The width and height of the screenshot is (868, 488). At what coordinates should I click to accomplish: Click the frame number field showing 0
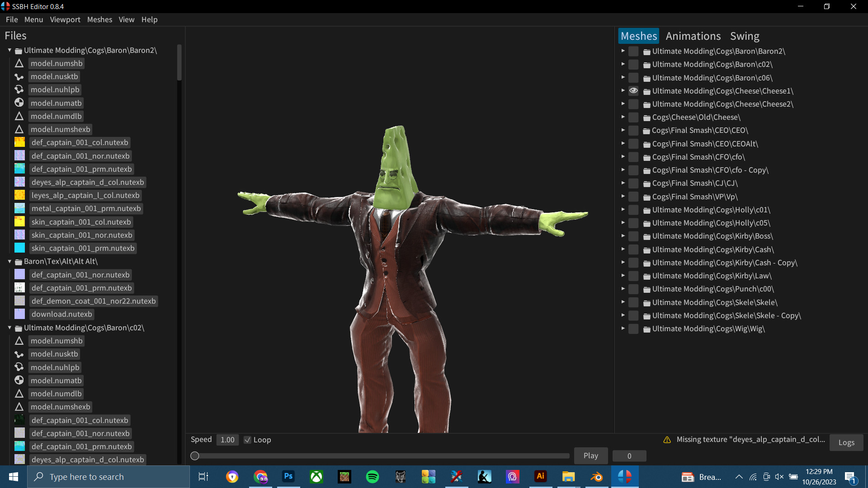click(x=629, y=456)
